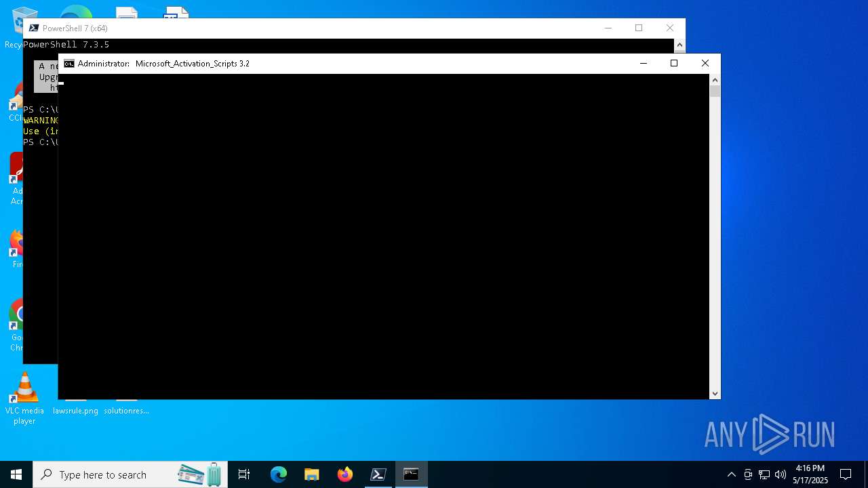This screenshot has height=488, width=868.
Task: Show hidden system tray icons
Action: coord(731,474)
